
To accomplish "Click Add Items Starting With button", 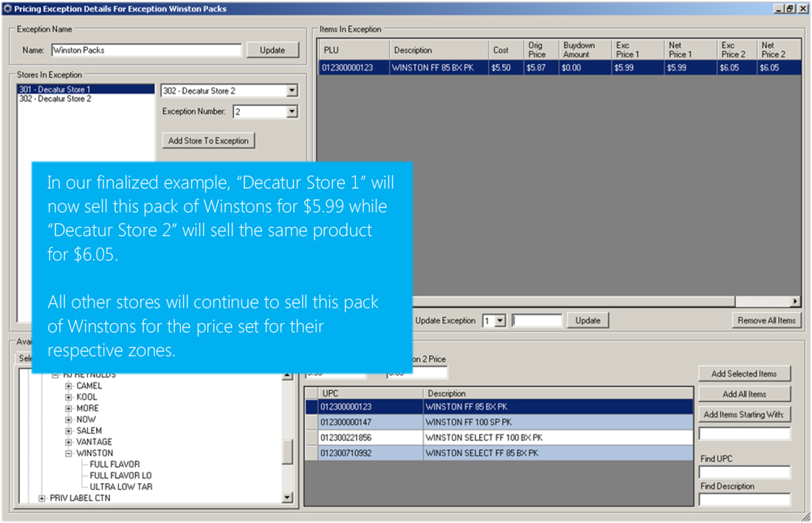I will coord(744,415).
